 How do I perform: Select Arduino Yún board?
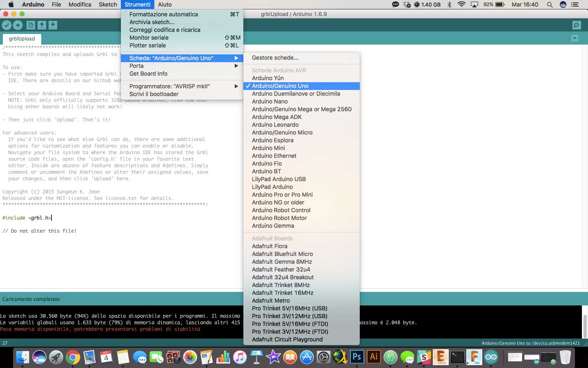pyautogui.click(x=301, y=78)
